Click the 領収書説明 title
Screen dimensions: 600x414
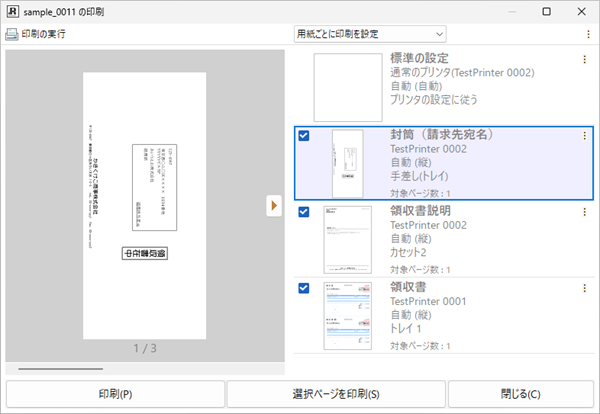(x=420, y=210)
